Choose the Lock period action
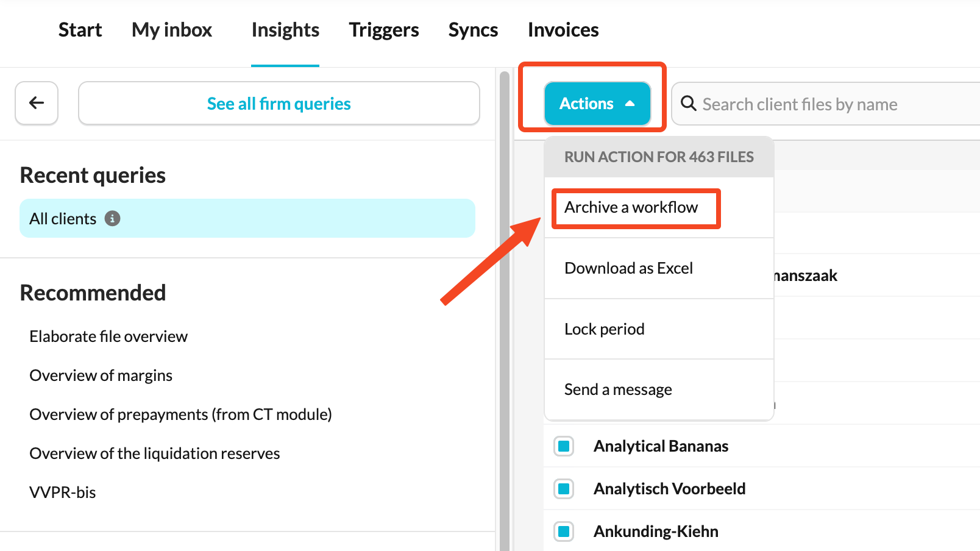Screen dimensions: 980x551 click(604, 329)
